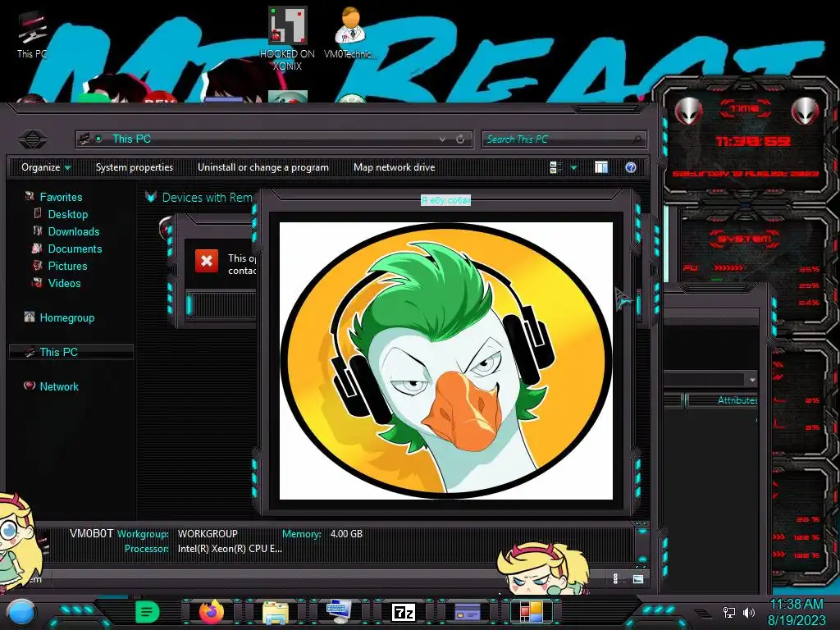Open green notes app in taskbar
This screenshot has width=840, height=630.
(x=148, y=611)
